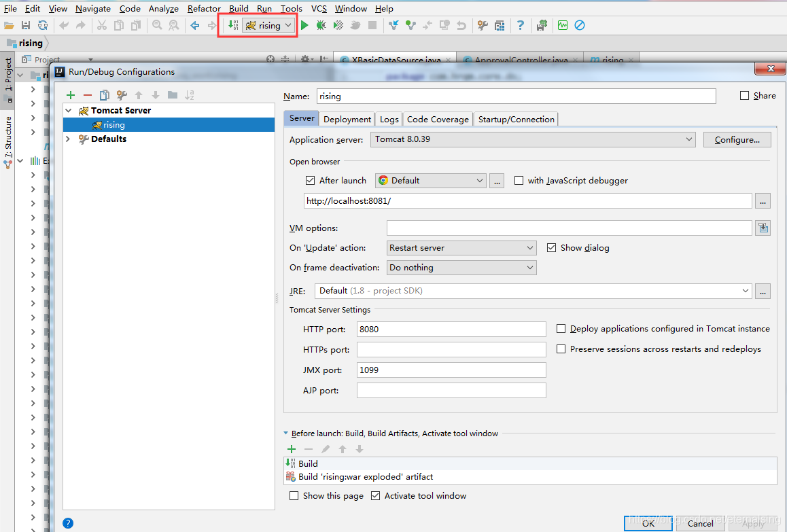Toggle the Share checkbox
The height and width of the screenshot is (532, 787).
[744, 96]
